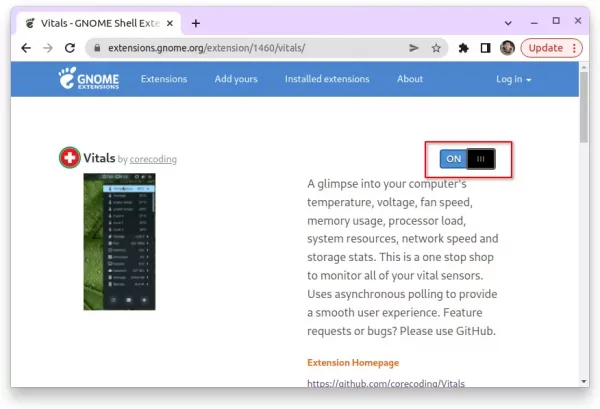Reload the Vitals extension page
Screen dimensions: 600x409
click(70, 48)
